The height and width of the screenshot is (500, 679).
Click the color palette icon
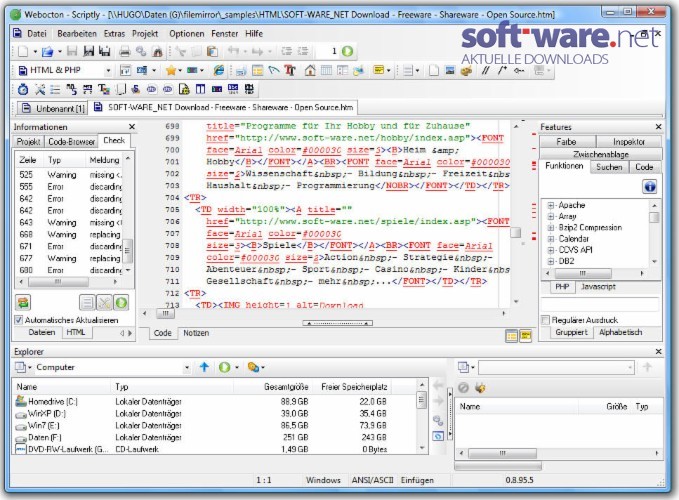pos(466,70)
